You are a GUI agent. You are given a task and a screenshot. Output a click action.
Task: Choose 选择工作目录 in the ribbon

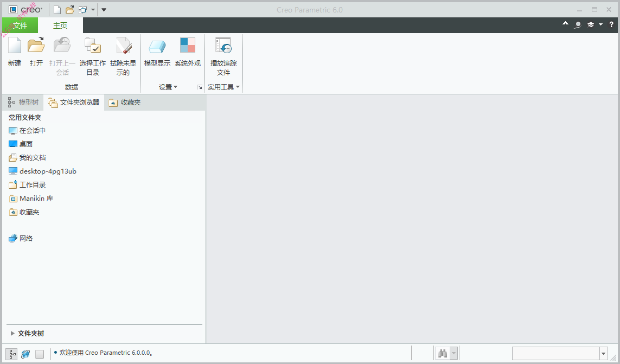(93, 56)
